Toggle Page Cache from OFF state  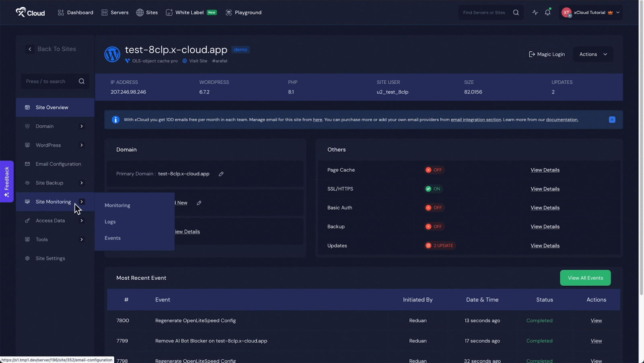click(x=434, y=169)
